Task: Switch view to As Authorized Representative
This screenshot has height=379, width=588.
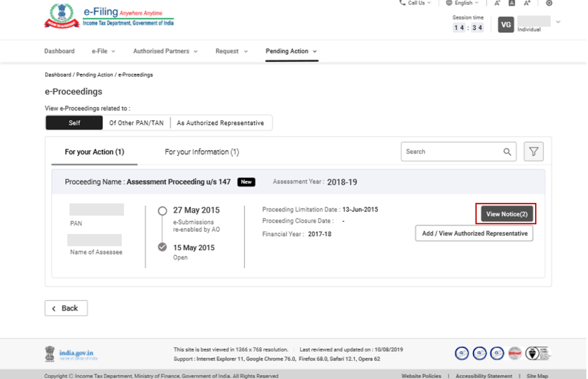Action: coord(220,123)
